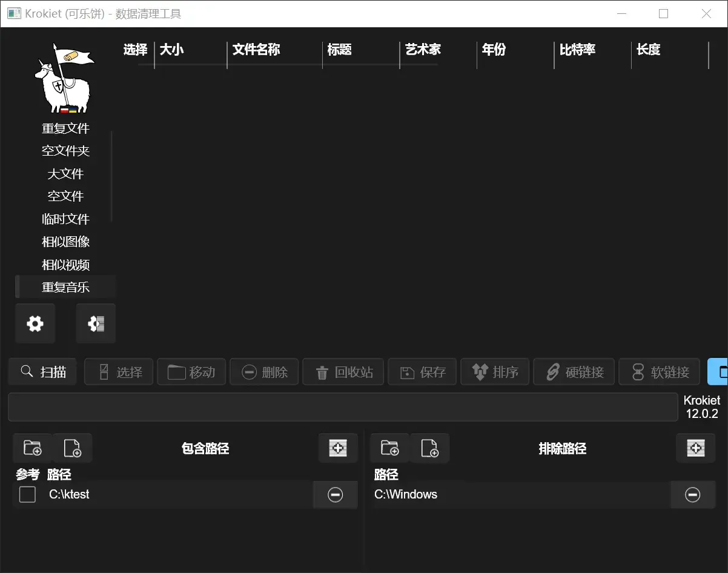This screenshot has height=573, width=728.
Task: Click the empty status text field
Action: point(343,407)
